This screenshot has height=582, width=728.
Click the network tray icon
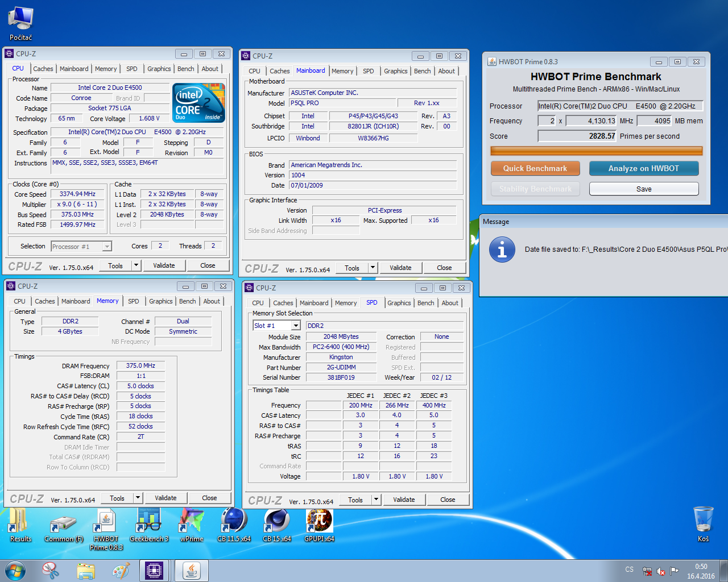(x=647, y=571)
